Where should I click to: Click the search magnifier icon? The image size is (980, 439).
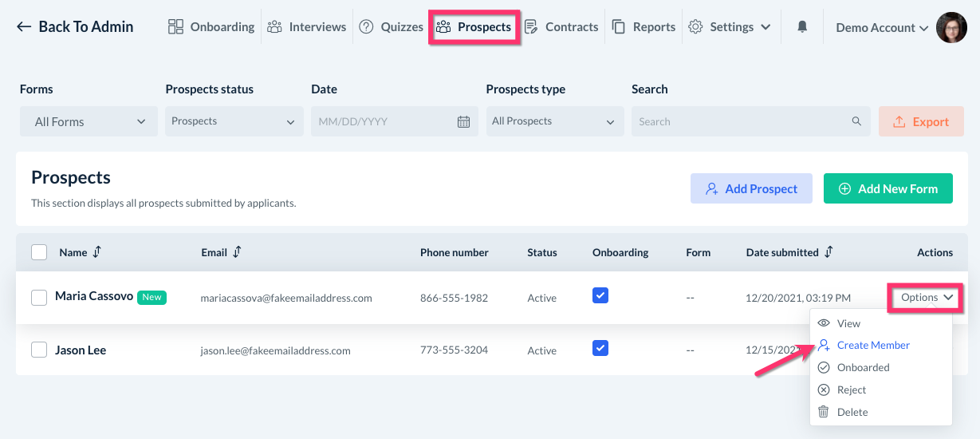click(x=856, y=122)
